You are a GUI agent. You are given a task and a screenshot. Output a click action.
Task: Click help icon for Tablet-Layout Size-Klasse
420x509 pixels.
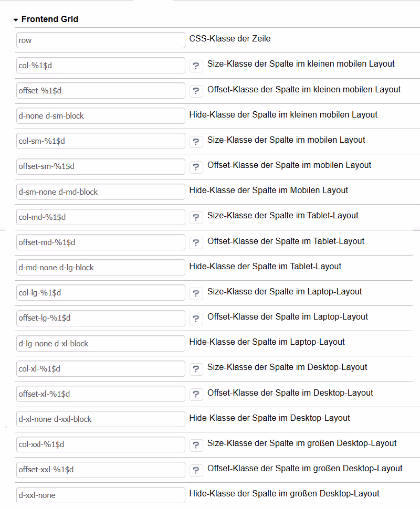pyautogui.click(x=196, y=217)
